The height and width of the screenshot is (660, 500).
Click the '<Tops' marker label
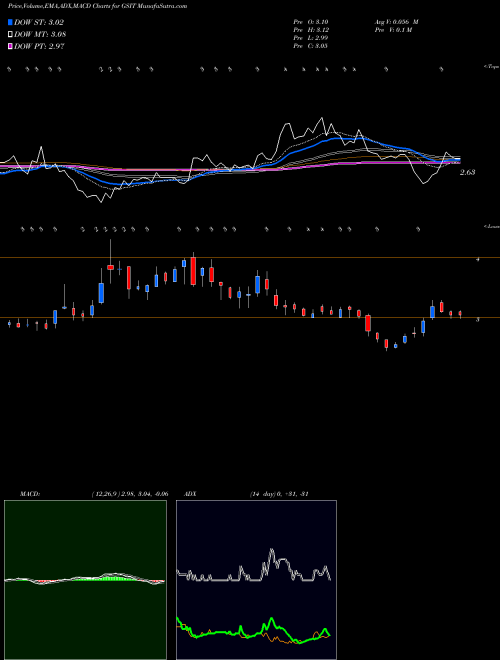tap(491, 67)
